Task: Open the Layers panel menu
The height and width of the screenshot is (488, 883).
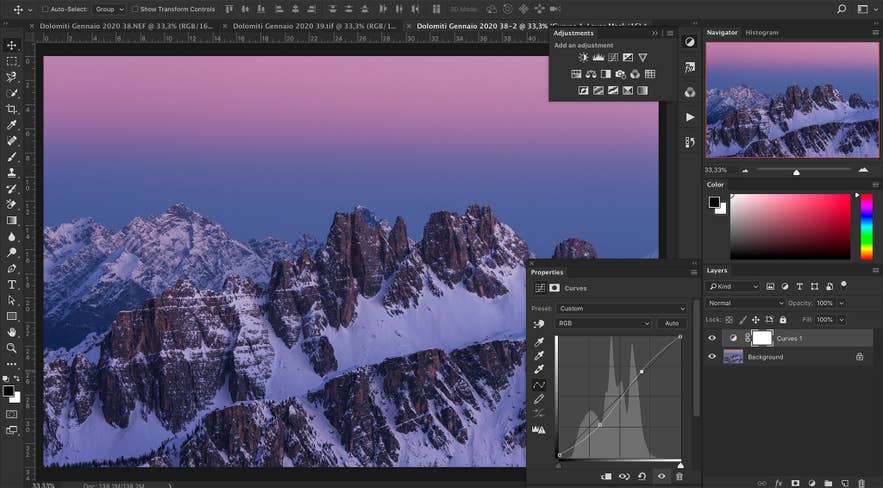Action: point(876,271)
